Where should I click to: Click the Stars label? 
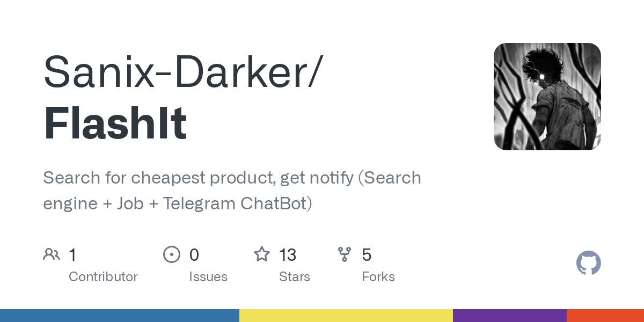295,277
